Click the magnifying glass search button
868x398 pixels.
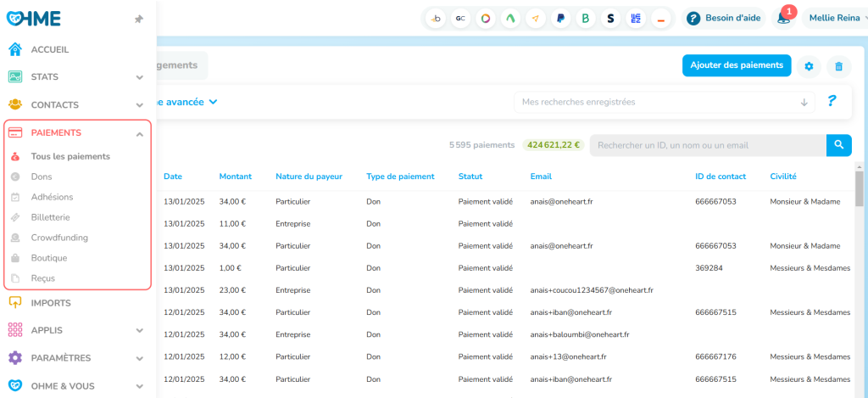838,145
